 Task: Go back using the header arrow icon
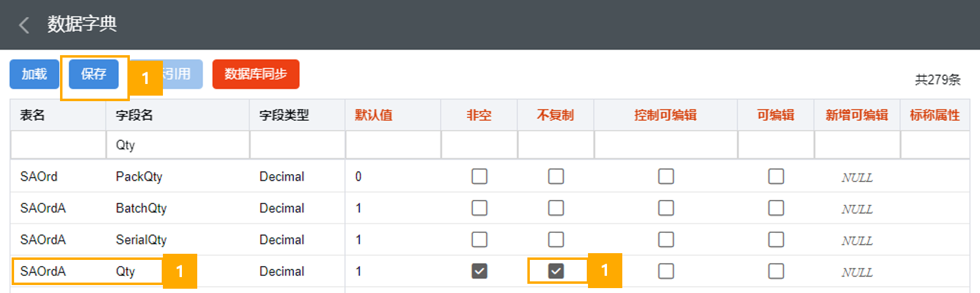pos(24,25)
